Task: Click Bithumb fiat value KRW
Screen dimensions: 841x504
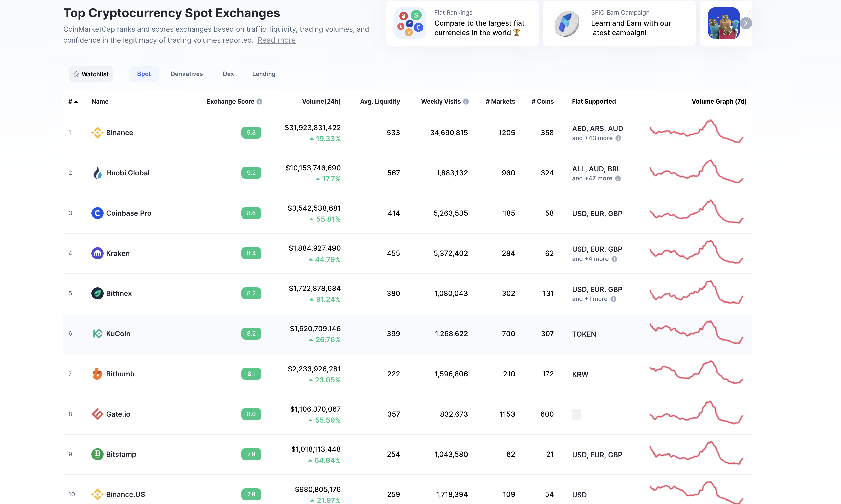Action: click(580, 374)
